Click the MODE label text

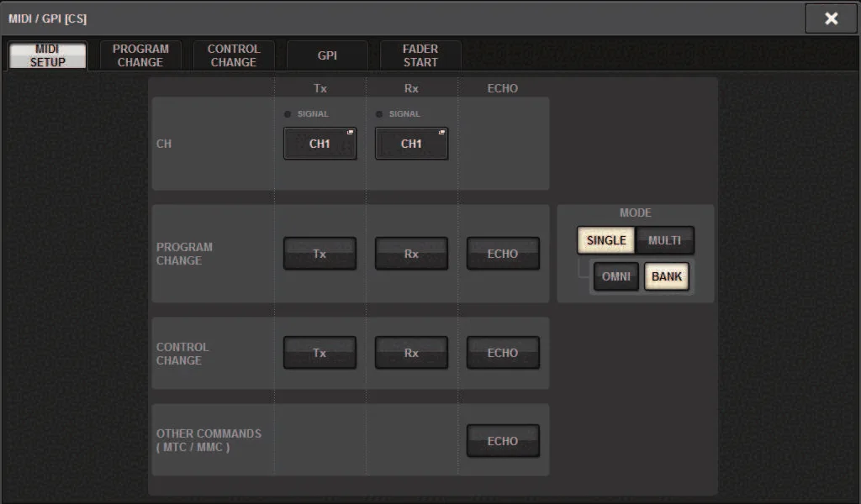tap(636, 213)
